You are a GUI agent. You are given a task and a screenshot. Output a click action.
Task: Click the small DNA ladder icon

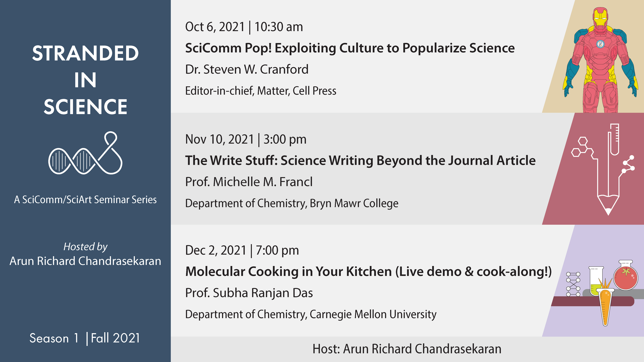pos(573,284)
